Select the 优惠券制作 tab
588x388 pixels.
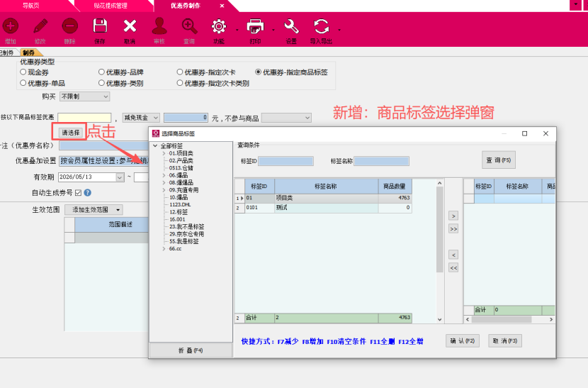point(186,6)
